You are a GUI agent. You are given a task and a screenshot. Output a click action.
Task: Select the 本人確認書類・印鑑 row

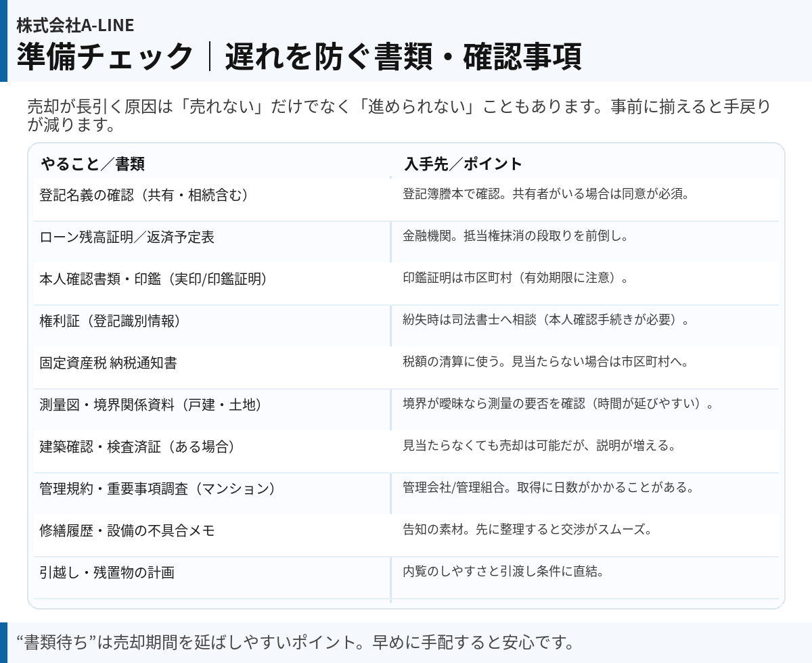tap(153, 279)
